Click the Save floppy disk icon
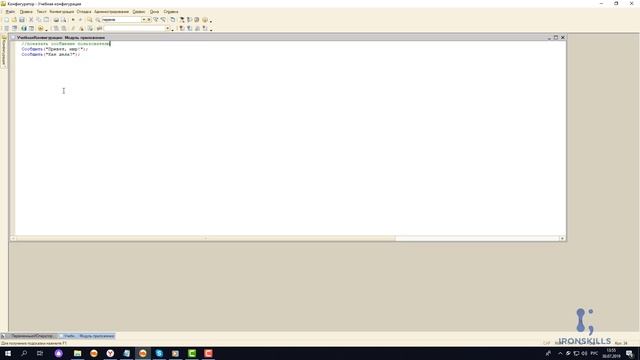 point(22,20)
